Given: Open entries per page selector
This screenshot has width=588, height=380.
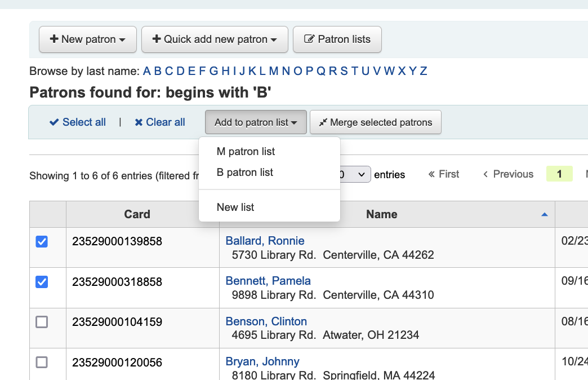Looking at the screenshot, I should pos(356,175).
